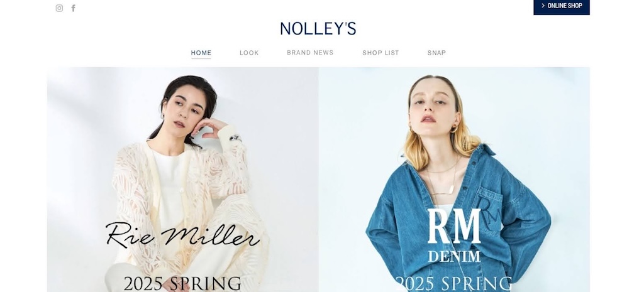Viewport: 644px width, 292px height.
Task: Open the SNAP section
Action: click(x=436, y=53)
